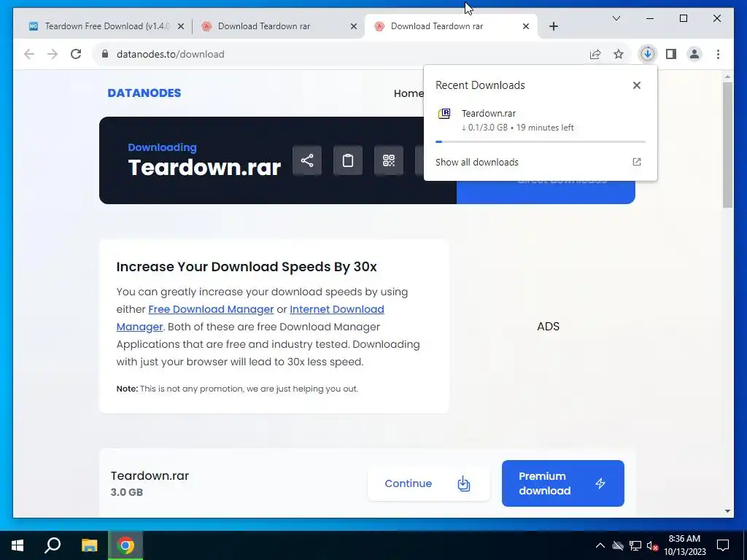The height and width of the screenshot is (560, 747).
Task: Open the Chrome profile avatar icon
Action: [x=694, y=54]
